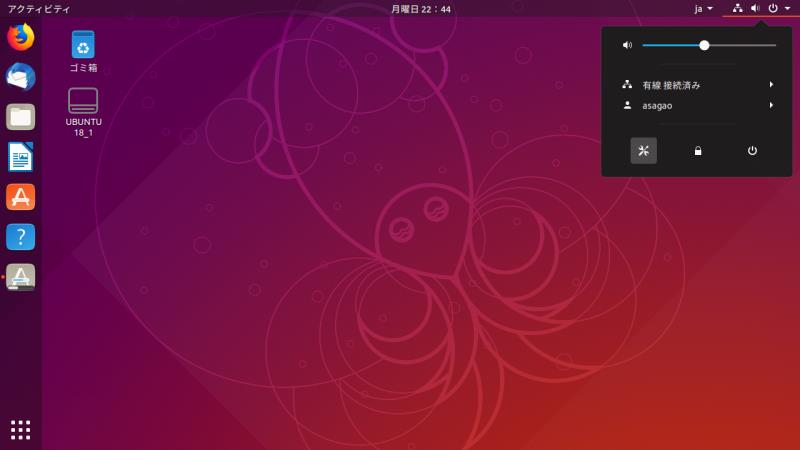Open the Software Updater dock icon
The width and height of the screenshot is (800, 450).
20,277
